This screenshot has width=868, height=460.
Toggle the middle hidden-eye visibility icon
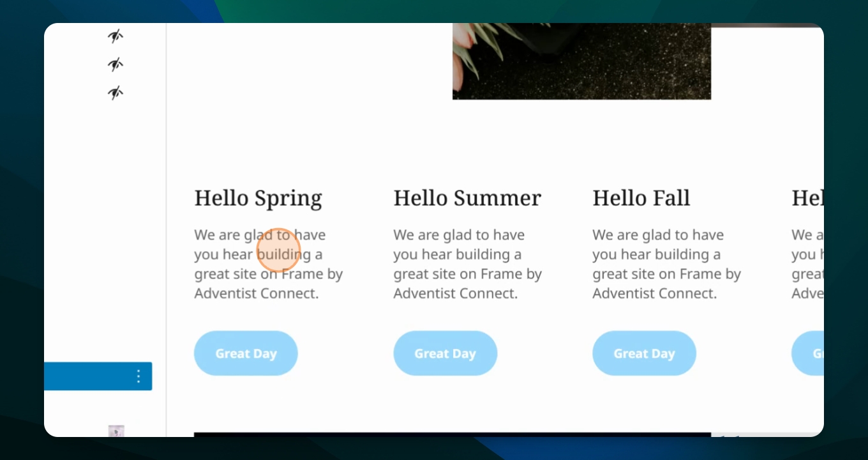click(115, 65)
